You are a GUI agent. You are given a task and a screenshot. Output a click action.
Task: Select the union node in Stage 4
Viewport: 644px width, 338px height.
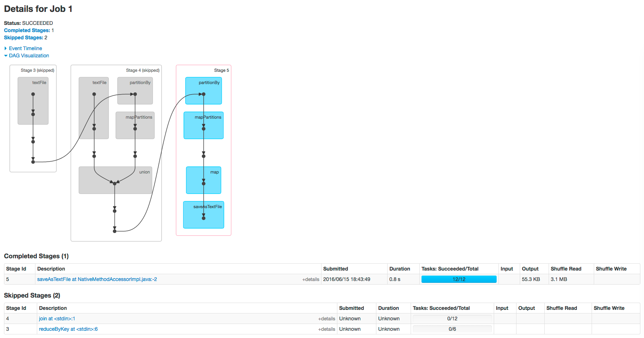coord(115,180)
